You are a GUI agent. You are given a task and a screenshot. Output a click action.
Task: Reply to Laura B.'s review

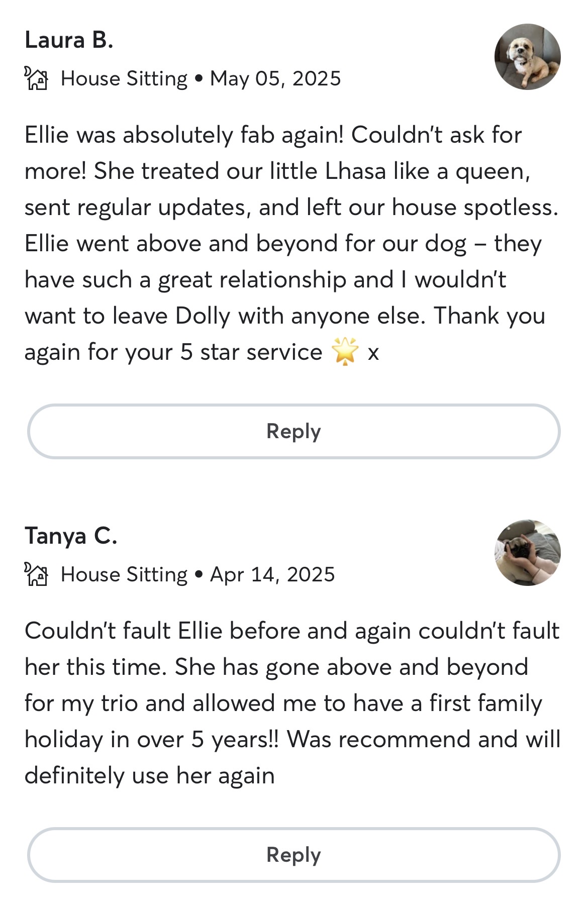[293, 432]
